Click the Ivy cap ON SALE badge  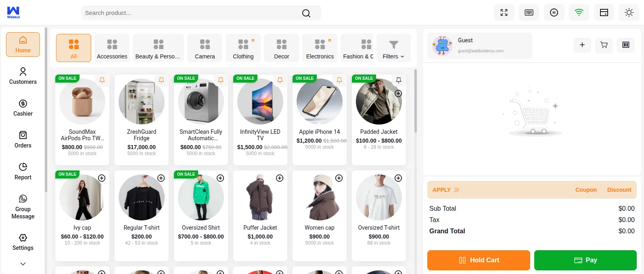(x=67, y=174)
